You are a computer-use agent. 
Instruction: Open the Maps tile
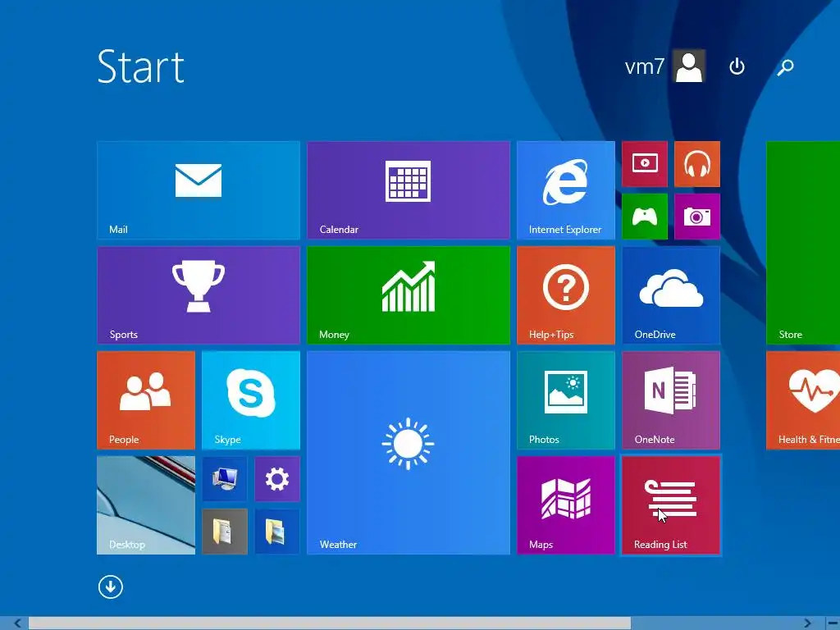coord(566,505)
